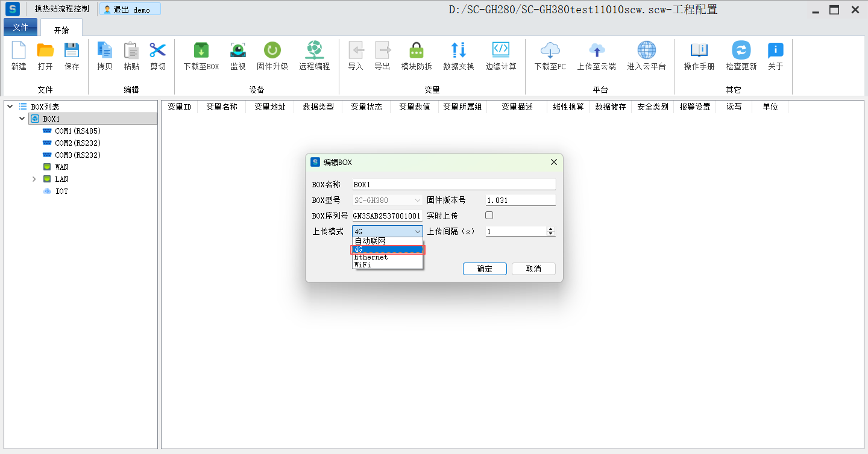Click the 模块防拆 lock icon
The height and width of the screenshot is (454, 868).
pos(416,51)
